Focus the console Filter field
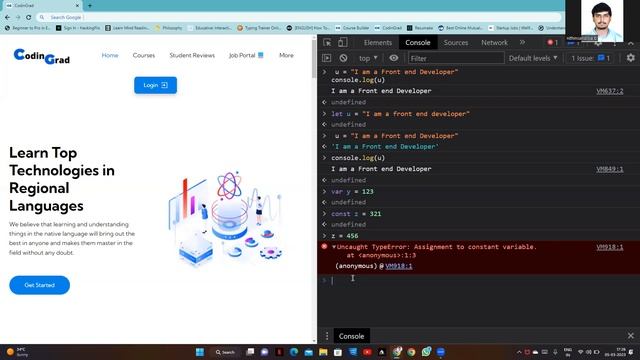This screenshot has height=360, width=640. (456, 58)
